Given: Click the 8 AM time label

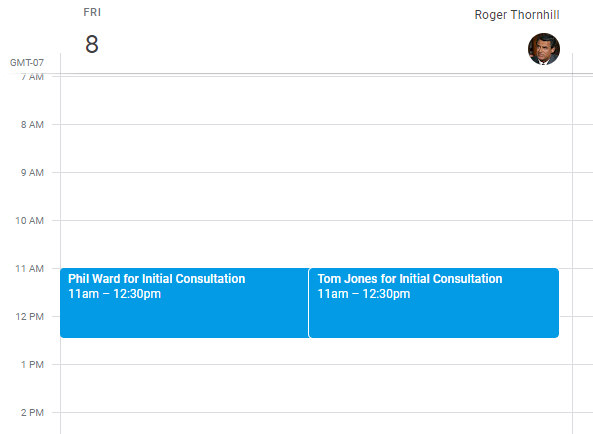Looking at the screenshot, I should tap(32, 125).
